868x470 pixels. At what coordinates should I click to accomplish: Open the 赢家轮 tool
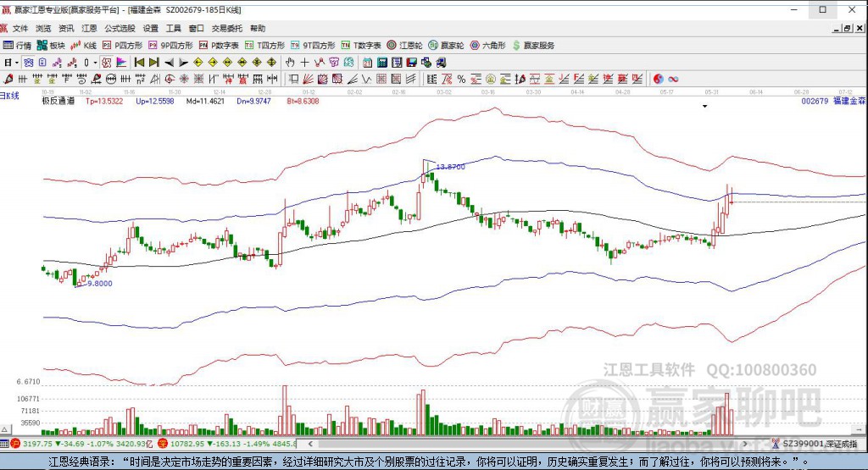[x=446, y=46]
